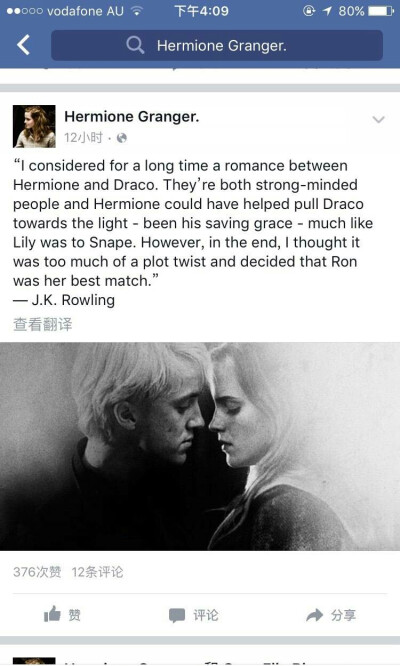Tap the 分享 share button label

[x=344, y=615]
